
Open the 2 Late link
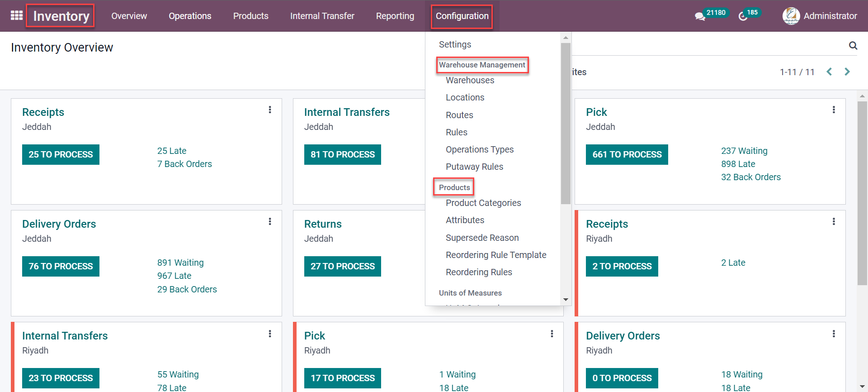(x=733, y=263)
